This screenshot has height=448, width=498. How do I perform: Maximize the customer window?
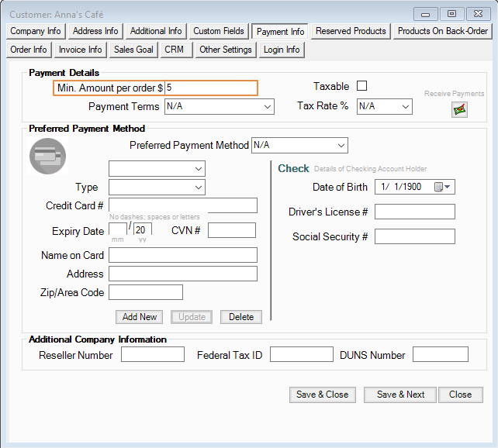[x=452, y=13]
